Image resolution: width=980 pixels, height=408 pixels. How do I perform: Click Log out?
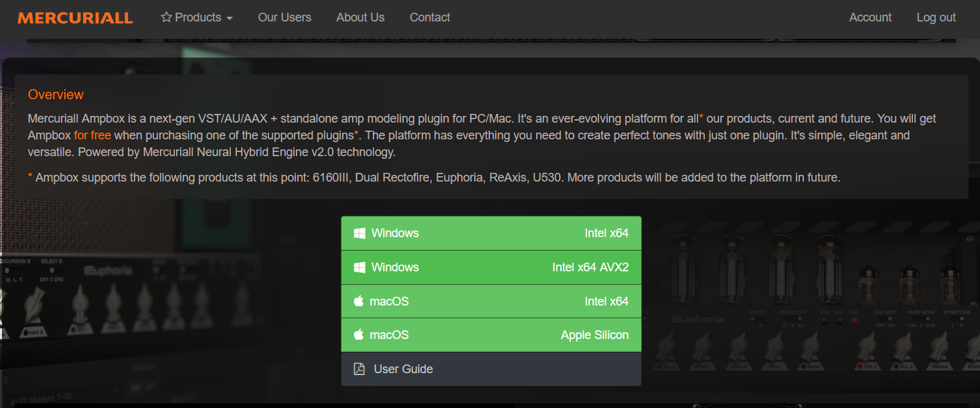tap(936, 17)
